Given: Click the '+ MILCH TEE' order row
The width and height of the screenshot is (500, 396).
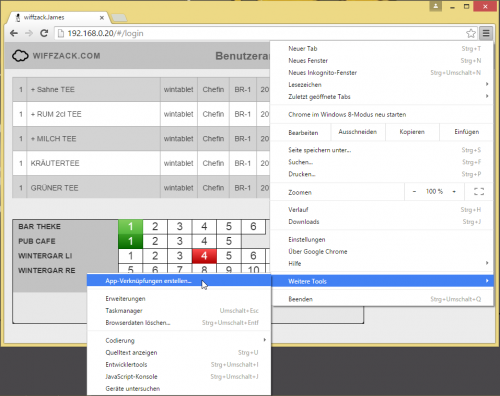Looking at the screenshot, I should point(141,139).
